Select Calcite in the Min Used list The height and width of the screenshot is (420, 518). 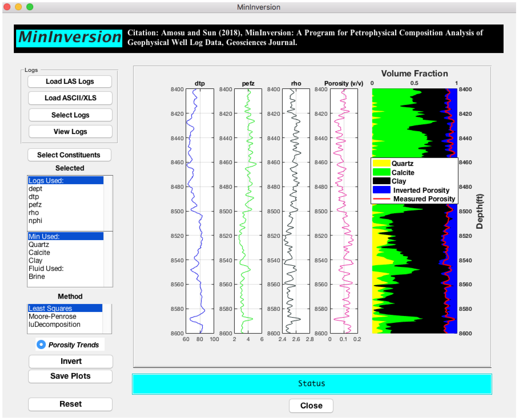point(39,252)
